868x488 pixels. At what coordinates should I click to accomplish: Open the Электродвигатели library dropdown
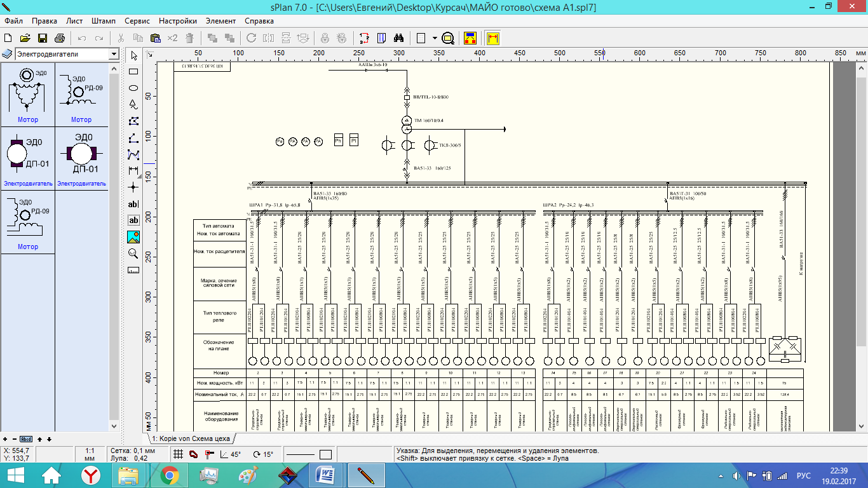pos(114,55)
